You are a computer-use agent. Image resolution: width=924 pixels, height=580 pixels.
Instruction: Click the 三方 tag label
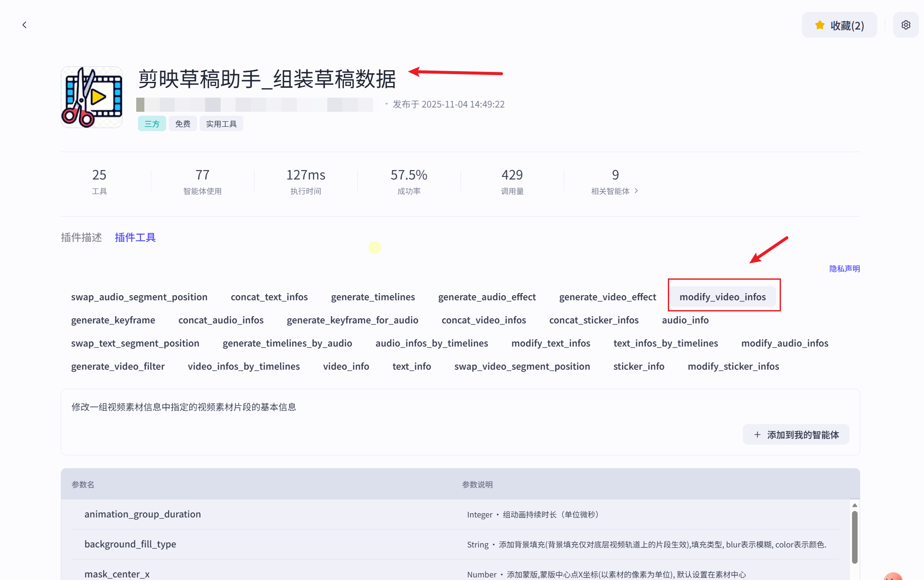tap(152, 124)
